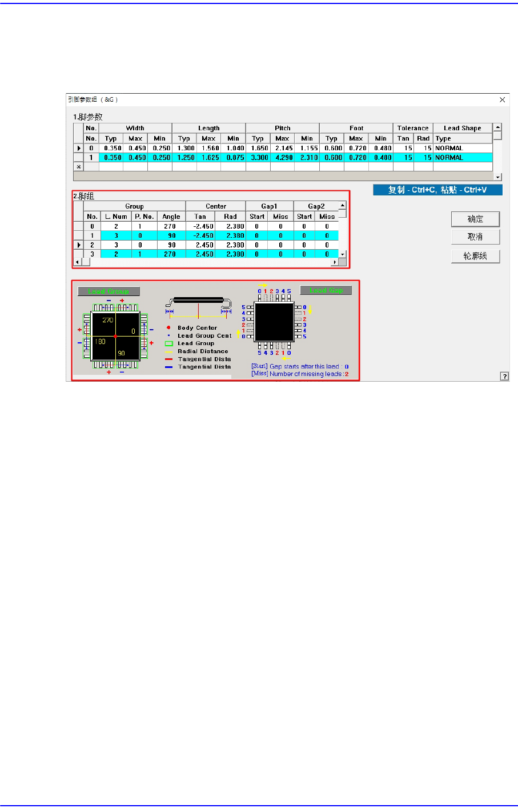Click left arrow of lead group horizontal scrollbar
The height and width of the screenshot is (812, 518).
[78, 262]
